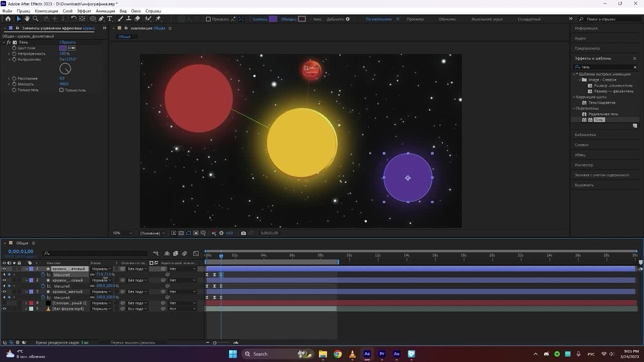644x362 pixels.
Task: Open the Эффект menu
Action: 84,11
